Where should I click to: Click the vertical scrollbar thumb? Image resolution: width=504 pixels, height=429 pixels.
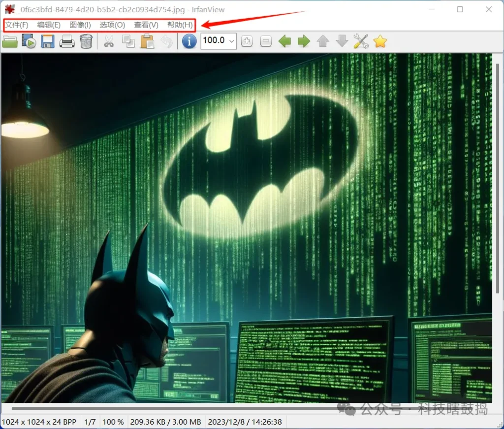pos(498,178)
